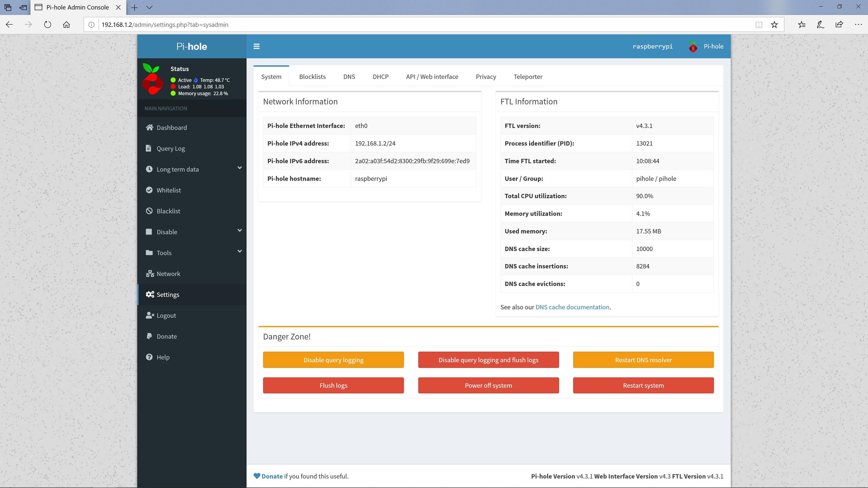Click the Whitelist checkmark icon
868x488 pixels.
(x=149, y=190)
